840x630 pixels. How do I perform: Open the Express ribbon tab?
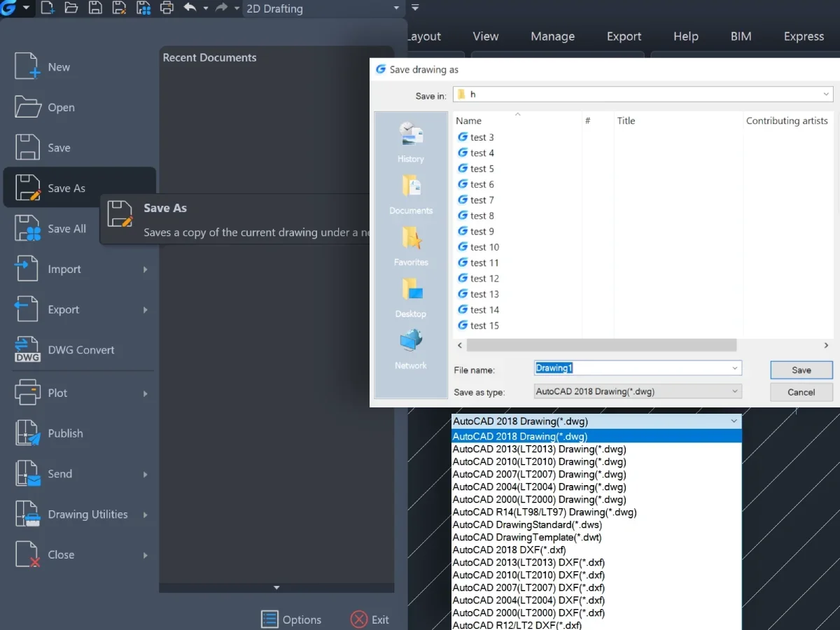point(804,36)
